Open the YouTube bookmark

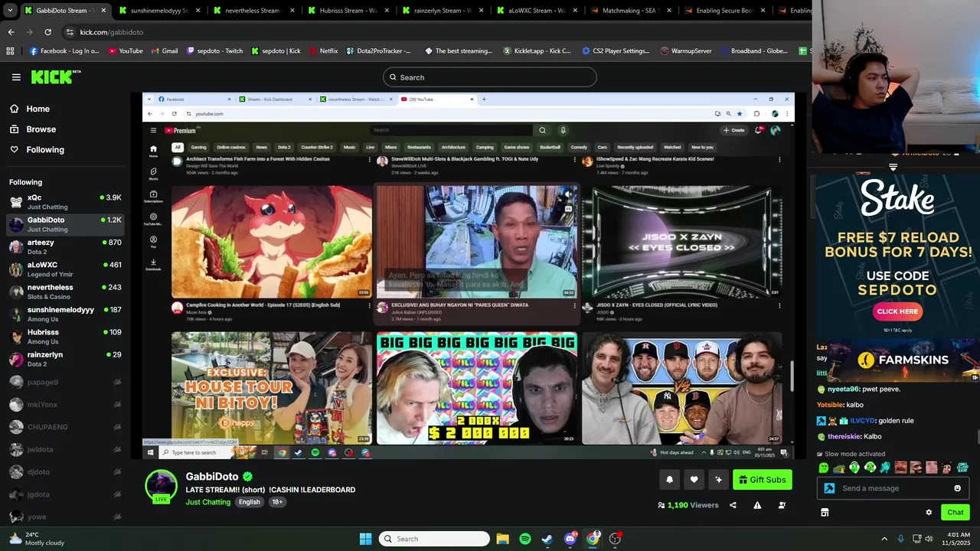click(126, 51)
